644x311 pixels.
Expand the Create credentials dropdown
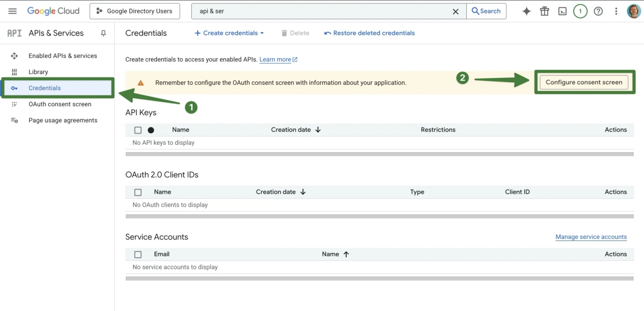229,33
